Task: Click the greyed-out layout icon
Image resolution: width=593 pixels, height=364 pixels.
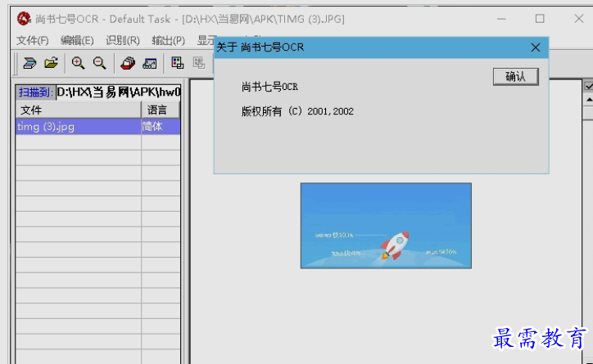Action: click(198, 63)
